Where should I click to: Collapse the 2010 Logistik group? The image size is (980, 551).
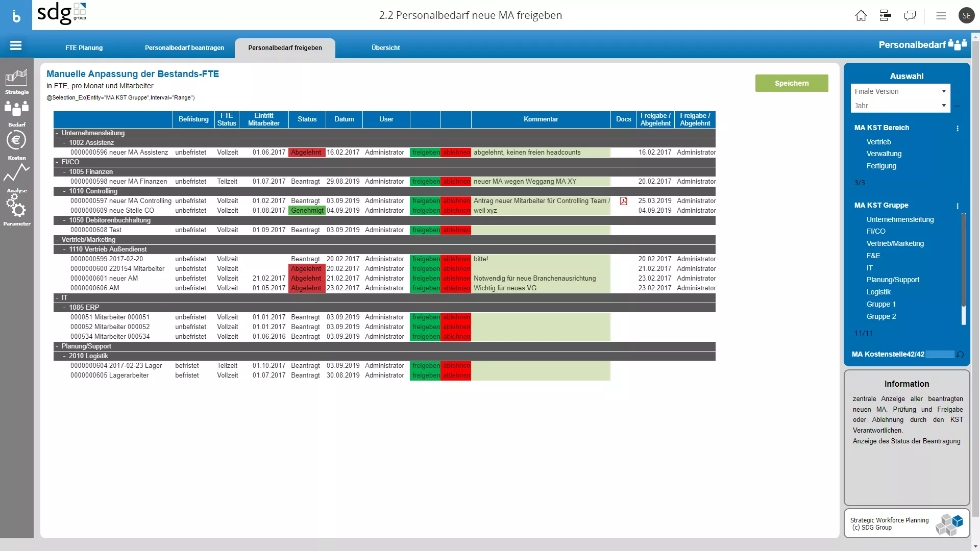coord(64,356)
